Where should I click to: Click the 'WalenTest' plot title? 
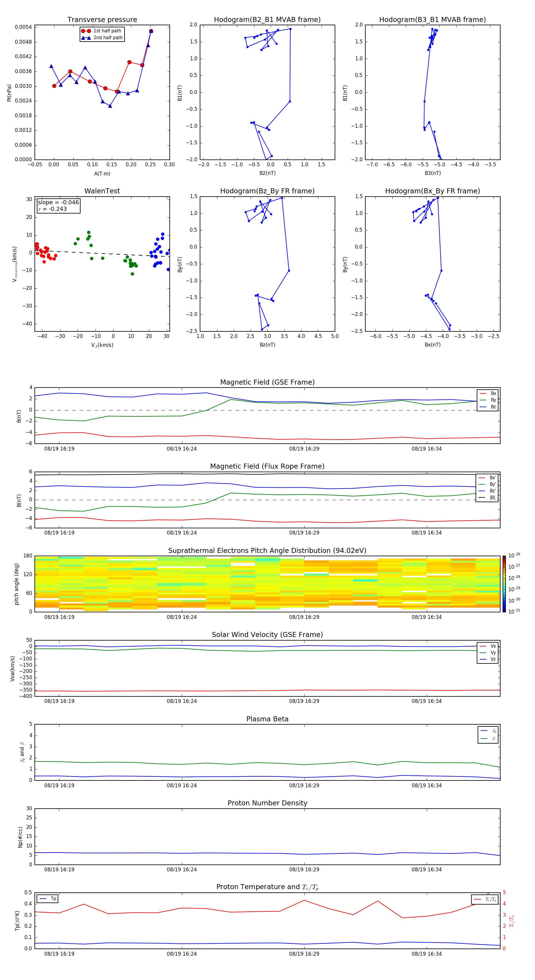(102, 191)
